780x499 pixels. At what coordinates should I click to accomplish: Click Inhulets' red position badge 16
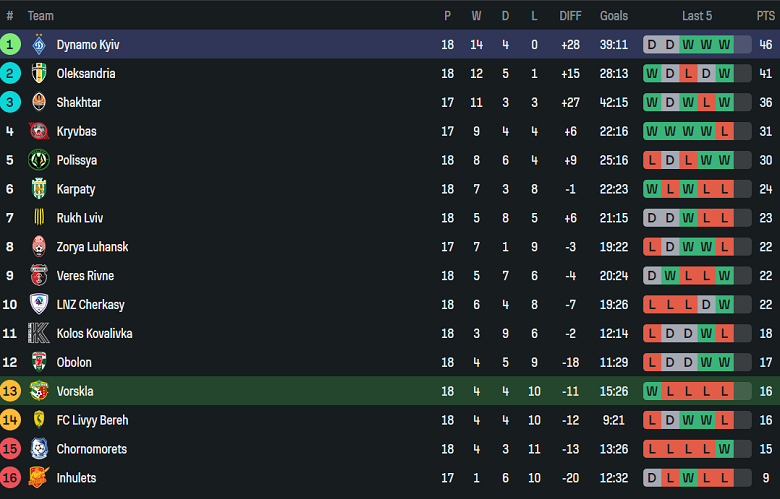click(x=10, y=478)
